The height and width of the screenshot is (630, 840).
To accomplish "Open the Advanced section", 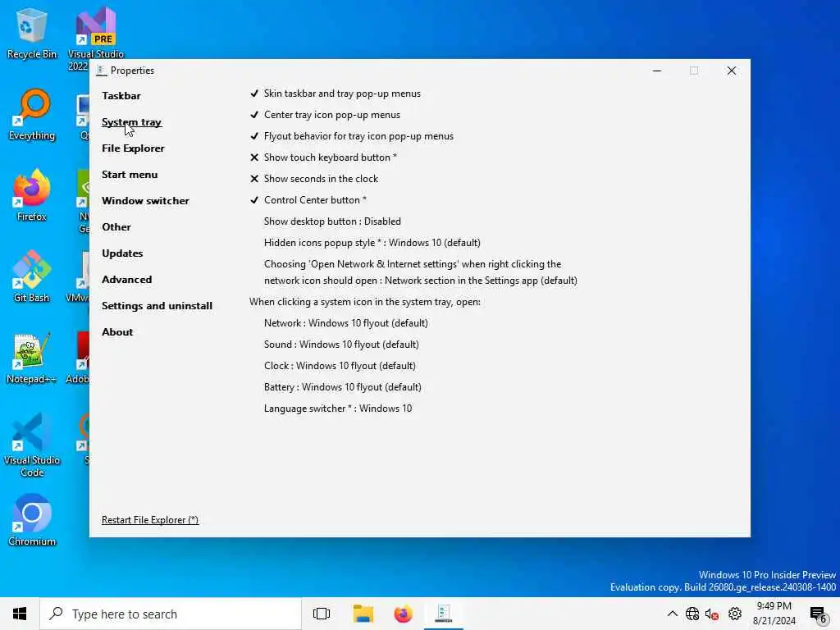I will (x=127, y=280).
